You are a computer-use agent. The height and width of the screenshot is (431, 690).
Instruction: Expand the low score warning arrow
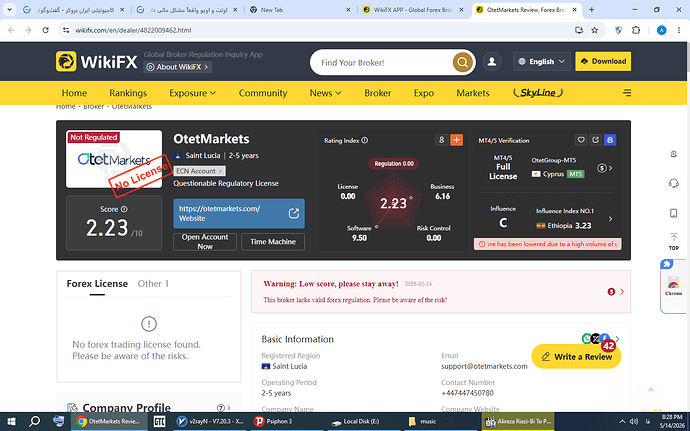tap(622, 291)
